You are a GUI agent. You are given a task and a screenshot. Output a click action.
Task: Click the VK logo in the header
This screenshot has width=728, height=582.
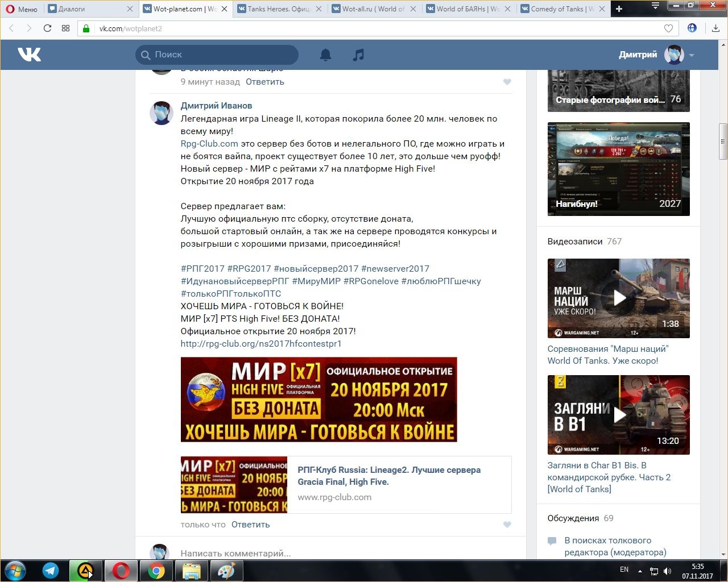[30, 55]
